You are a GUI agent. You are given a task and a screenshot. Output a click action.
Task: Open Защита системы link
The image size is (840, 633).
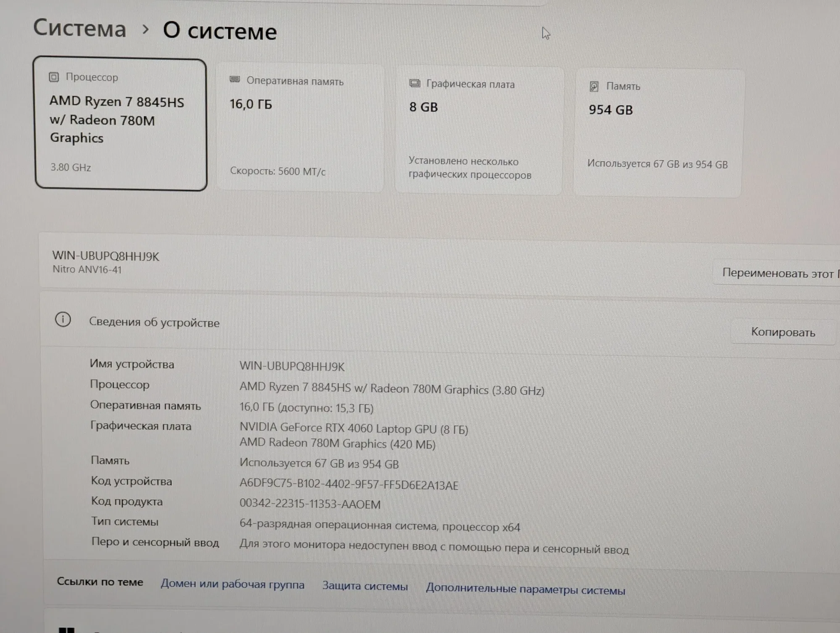pyautogui.click(x=365, y=586)
